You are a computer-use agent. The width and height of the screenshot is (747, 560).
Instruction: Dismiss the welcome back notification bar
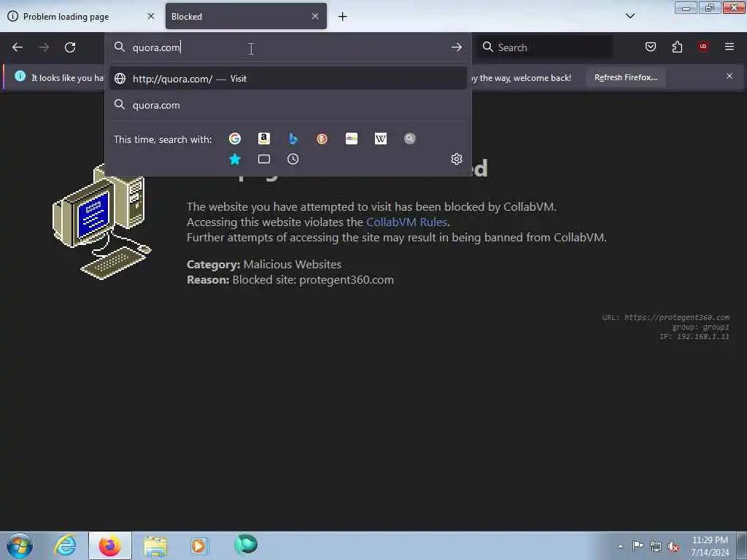tap(729, 76)
